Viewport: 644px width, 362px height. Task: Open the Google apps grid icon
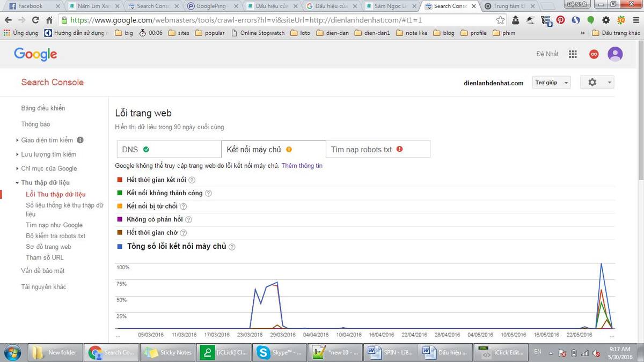coord(573,54)
